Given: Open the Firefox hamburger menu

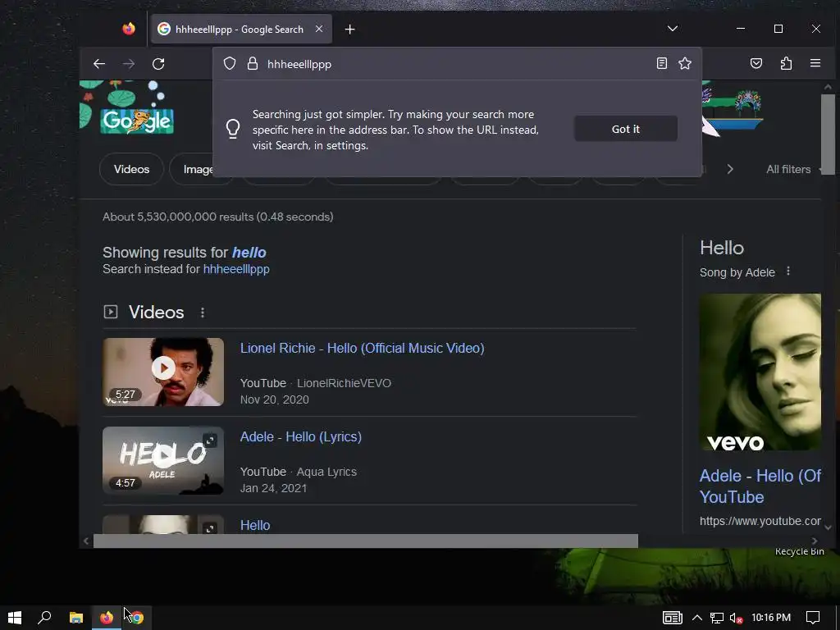Looking at the screenshot, I should (x=815, y=63).
